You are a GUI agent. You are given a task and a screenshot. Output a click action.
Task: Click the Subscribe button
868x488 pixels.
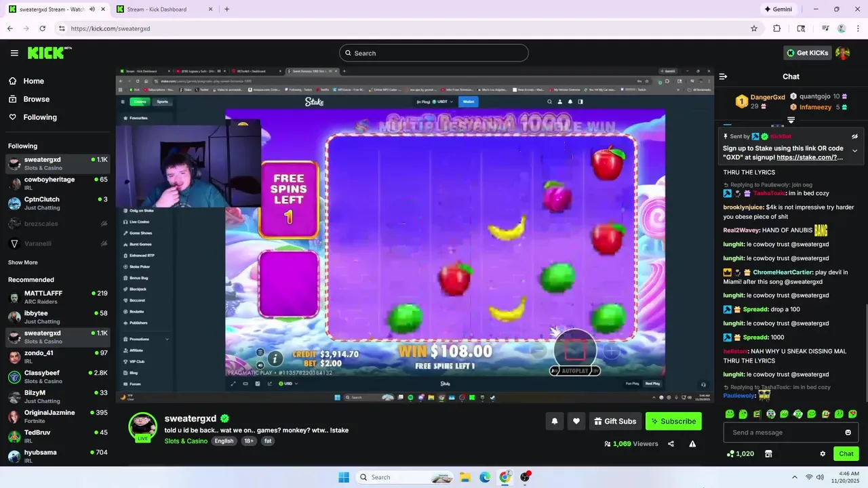point(673,421)
